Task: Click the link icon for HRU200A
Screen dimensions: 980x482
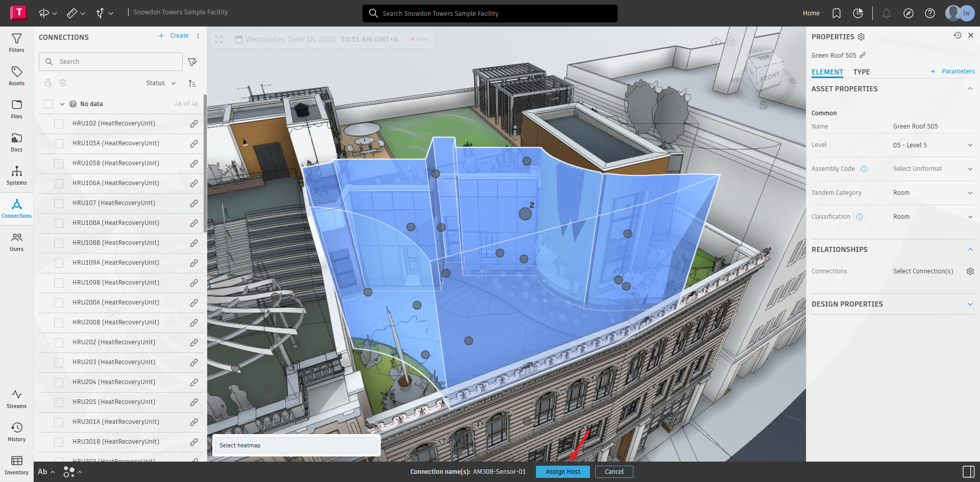Action: (194, 303)
